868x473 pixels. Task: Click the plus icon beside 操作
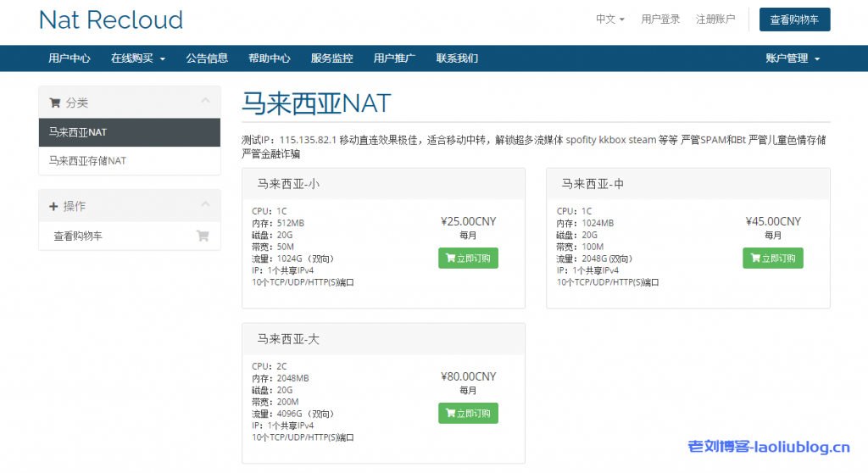coord(53,206)
